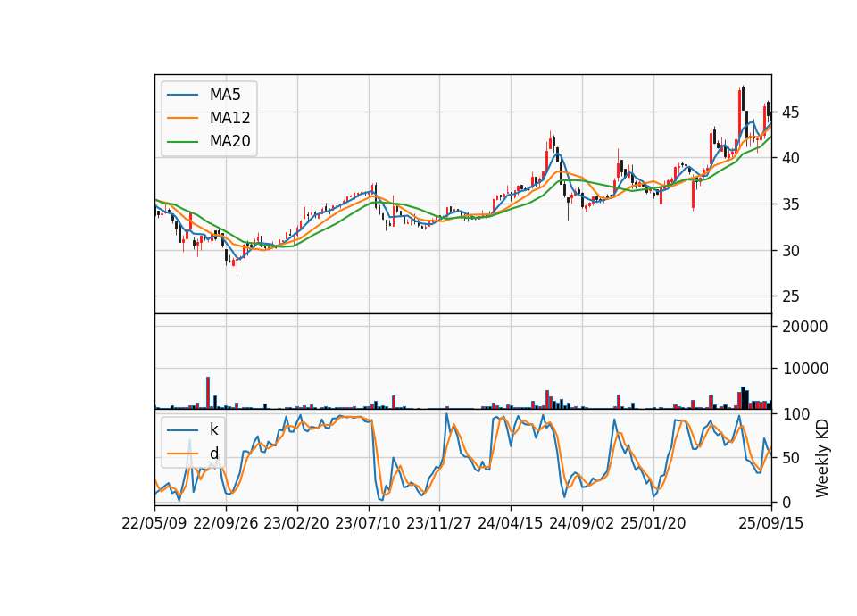Click the 10000 volume axis label
This screenshot has width=857, height=616.
(x=804, y=369)
